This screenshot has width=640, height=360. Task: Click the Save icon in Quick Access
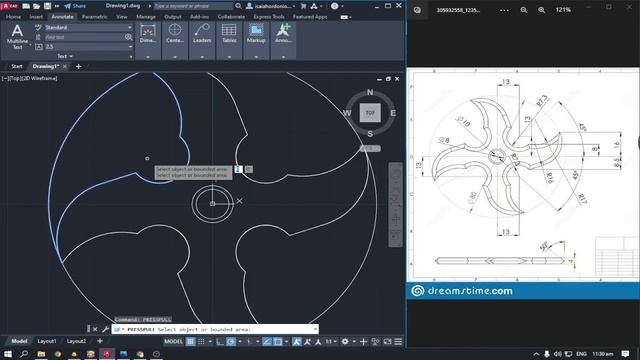[48, 6]
